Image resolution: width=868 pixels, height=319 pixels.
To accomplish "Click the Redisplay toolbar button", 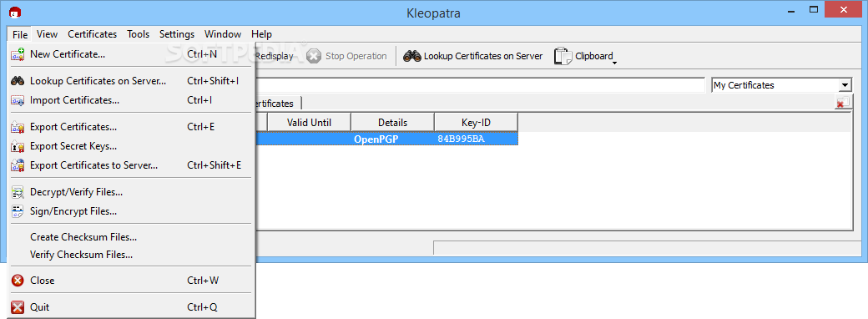I will [275, 56].
